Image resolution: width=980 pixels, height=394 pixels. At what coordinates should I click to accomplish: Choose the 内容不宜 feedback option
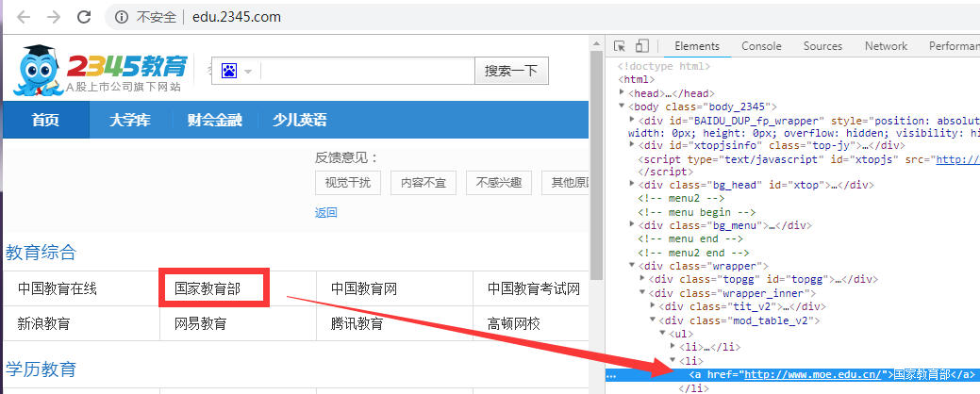coord(424,183)
